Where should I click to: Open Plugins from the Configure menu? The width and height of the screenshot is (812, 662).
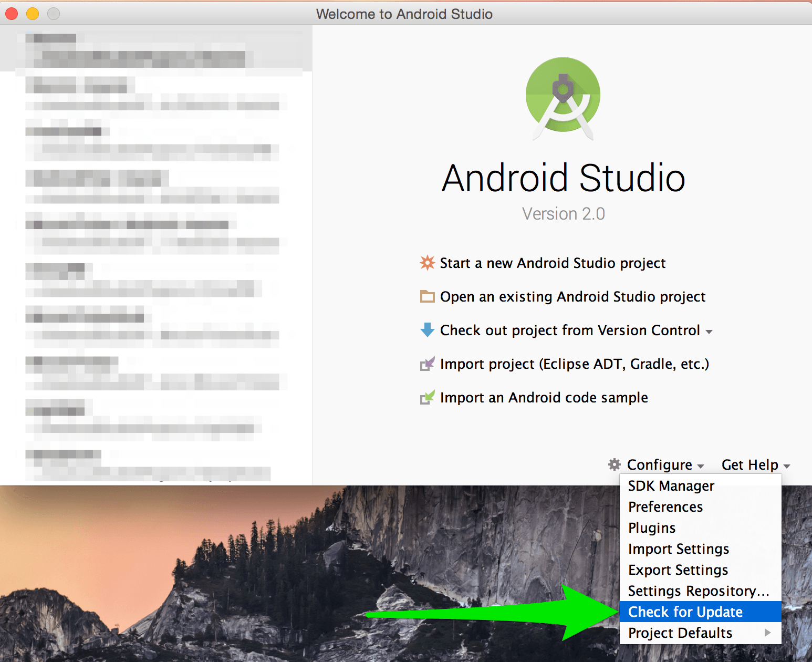pyautogui.click(x=652, y=528)
